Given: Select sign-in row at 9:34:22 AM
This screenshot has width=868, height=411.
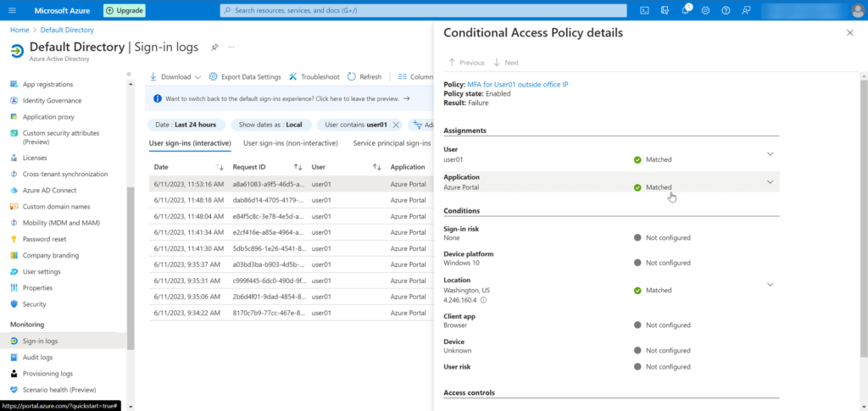Looking at the screenshot, I should coord(291,313).
